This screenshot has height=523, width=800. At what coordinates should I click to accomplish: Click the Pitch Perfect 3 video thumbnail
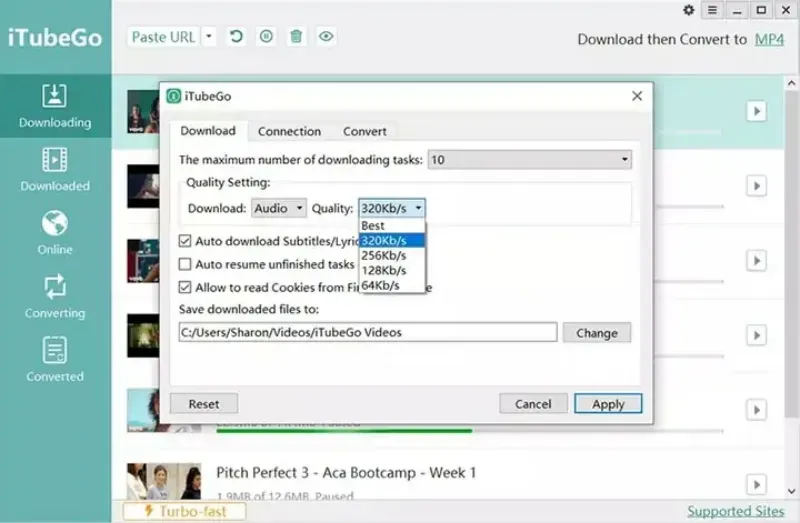pyautogui.click(x=164, y=481)
